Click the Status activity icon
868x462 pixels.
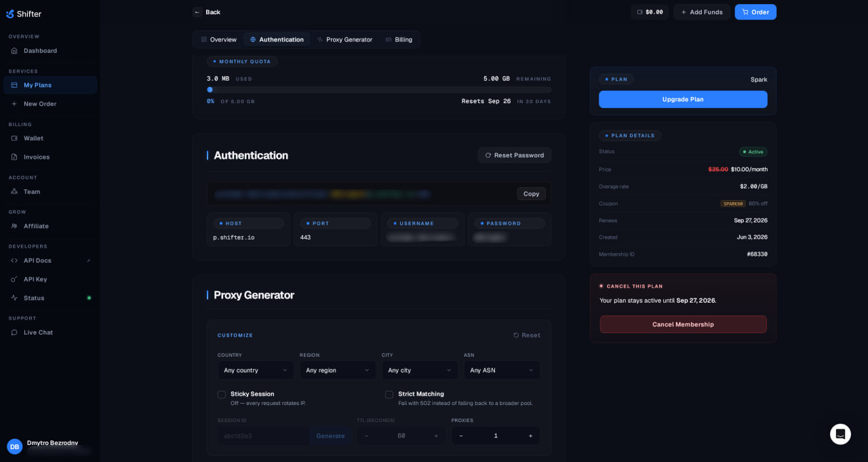point(14,298)
